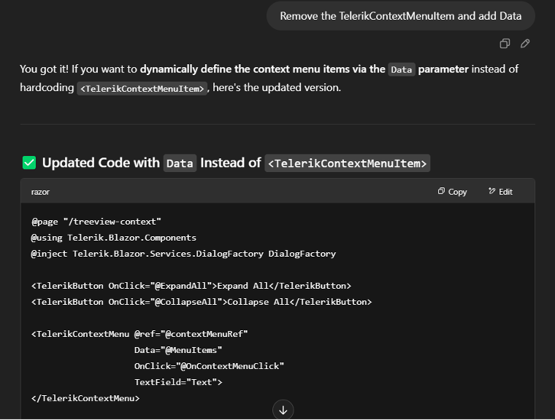Edit the user message with pencil icon

click(x=525, y=44)
